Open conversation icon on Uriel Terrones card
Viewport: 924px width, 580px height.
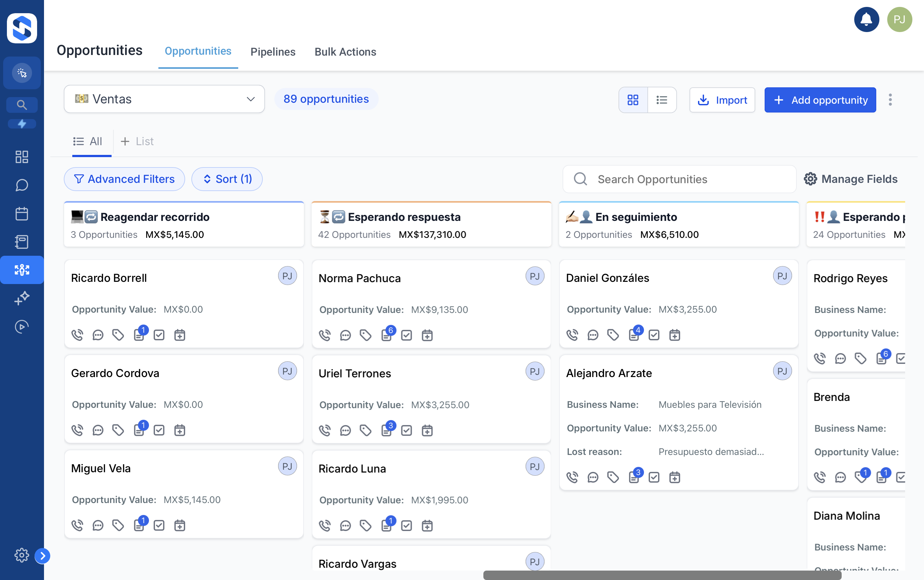[345, 431]
